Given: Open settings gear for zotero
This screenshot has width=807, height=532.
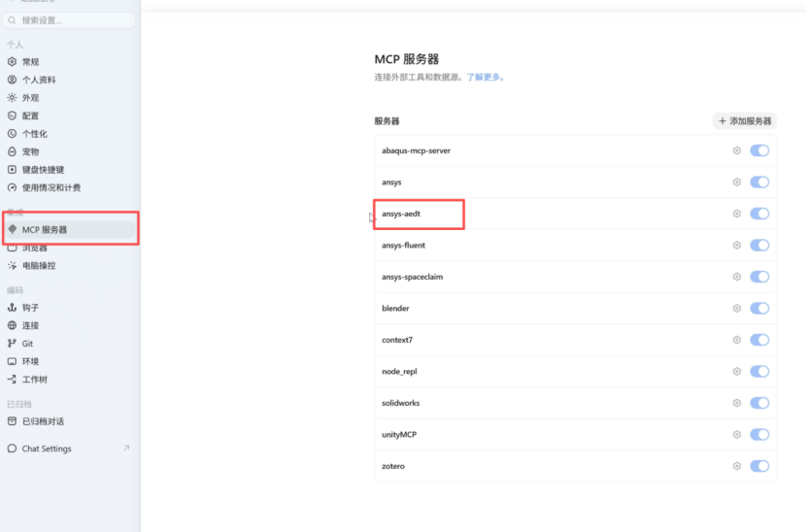Looking at the screenshot, I should click(736, 466).
